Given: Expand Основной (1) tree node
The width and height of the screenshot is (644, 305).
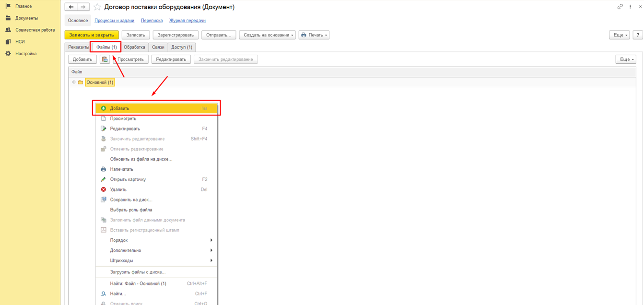Looking at the screenshot, I should (74, 82).
